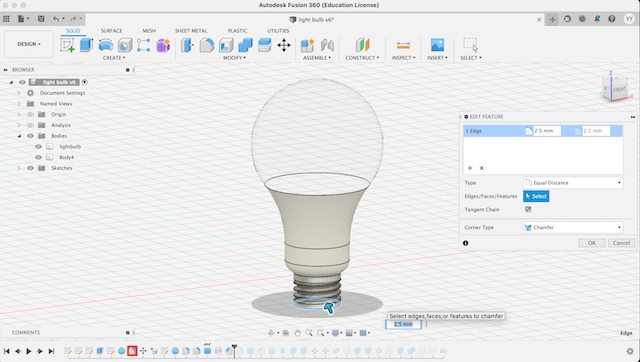Screen dimensions: 640x362
Task: Click the Measure icon under Inspect
Action: coord(403,45)
